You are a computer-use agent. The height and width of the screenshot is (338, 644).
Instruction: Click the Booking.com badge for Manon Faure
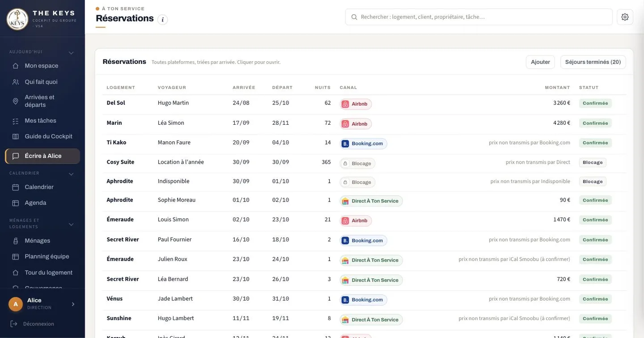click(364, 144)
